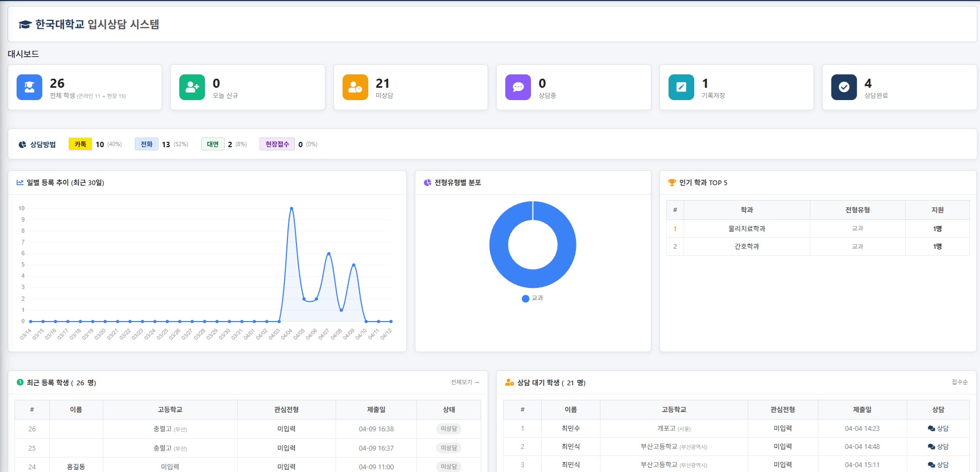
Task: Click the 물리치료학과 row in top departments
Action: (x=746, y=229)
